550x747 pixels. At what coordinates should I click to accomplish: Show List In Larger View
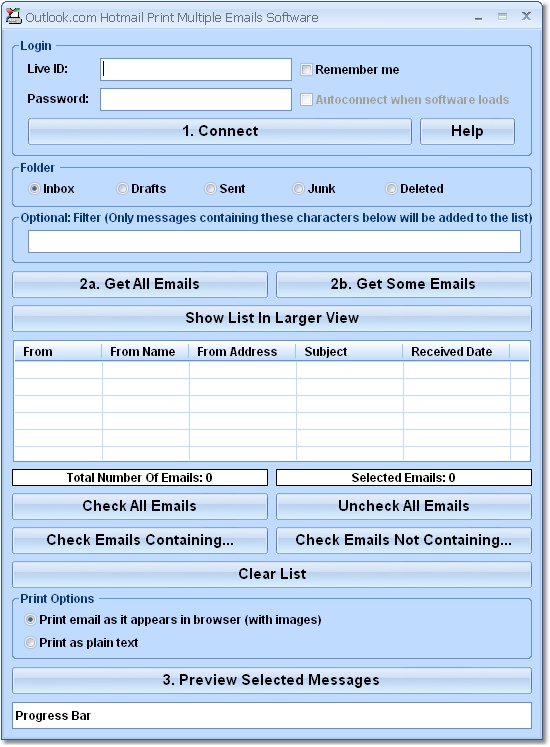point(272,318)
